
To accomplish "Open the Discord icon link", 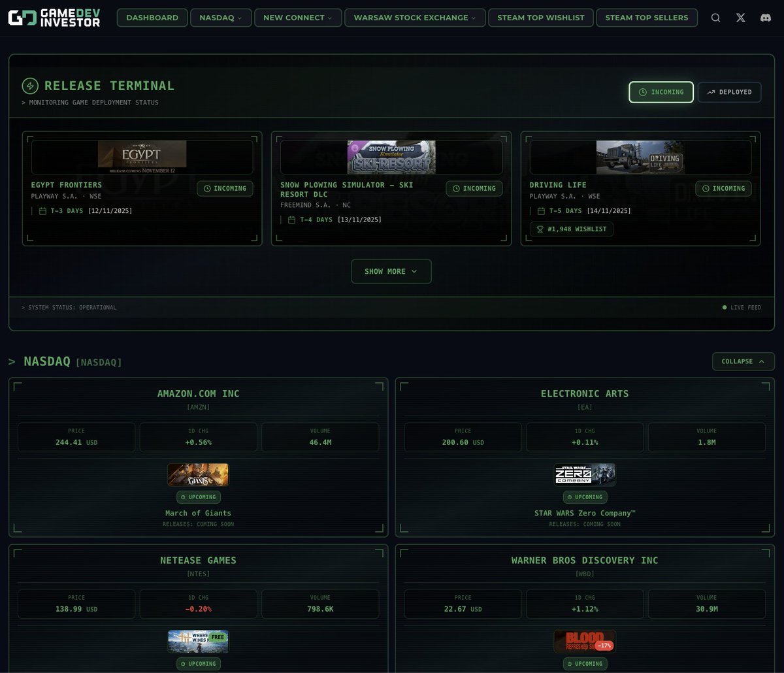I will coord(765,18).
